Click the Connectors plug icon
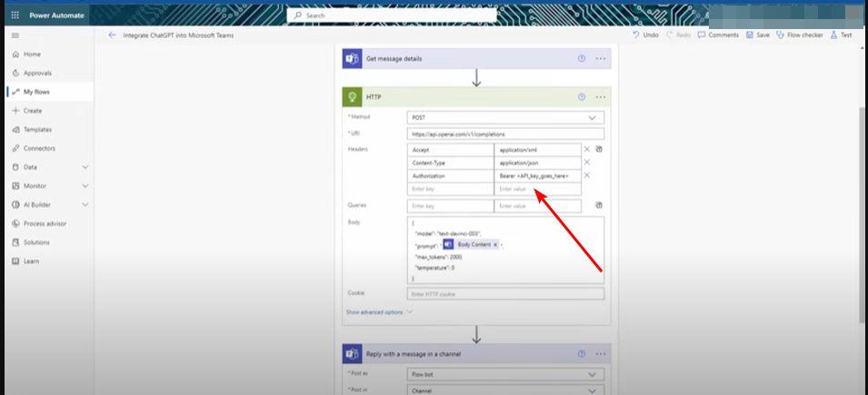868x395 pixels. pos(15,148)
